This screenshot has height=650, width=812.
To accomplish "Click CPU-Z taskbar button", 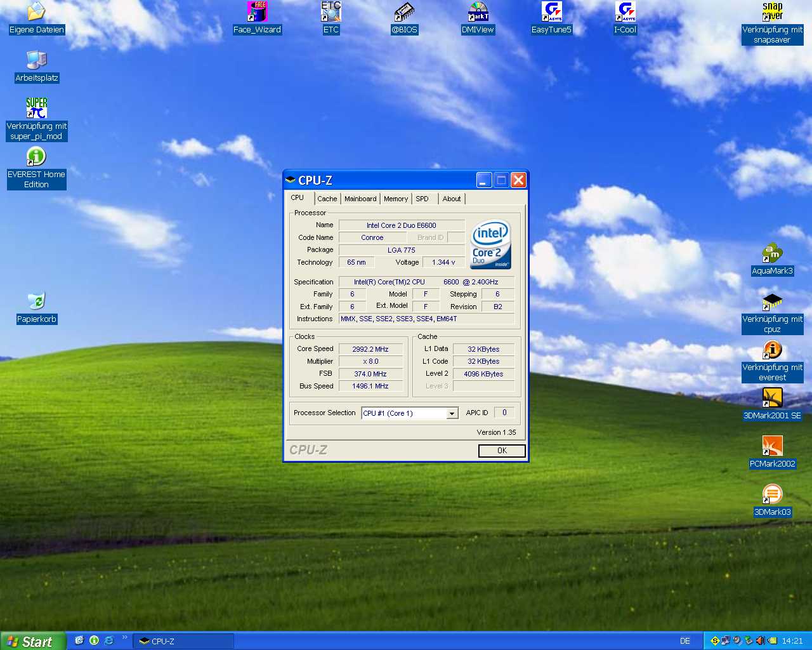I will click(x=183, y=641).
